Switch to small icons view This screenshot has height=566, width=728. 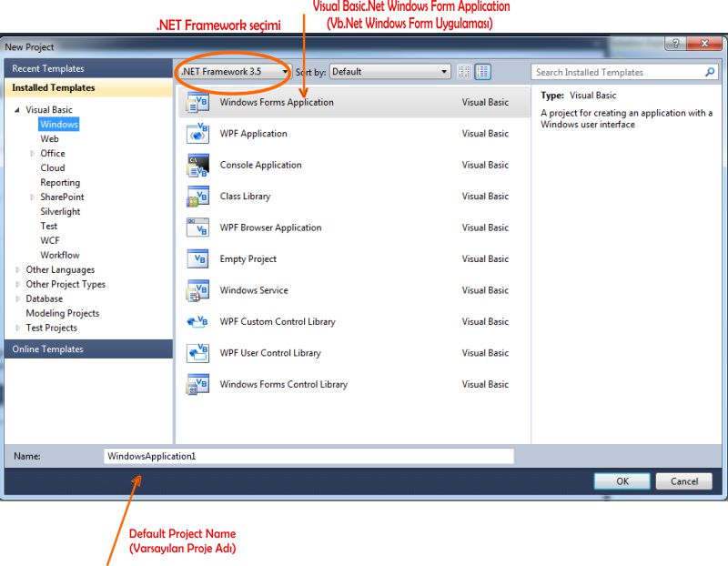464,72
